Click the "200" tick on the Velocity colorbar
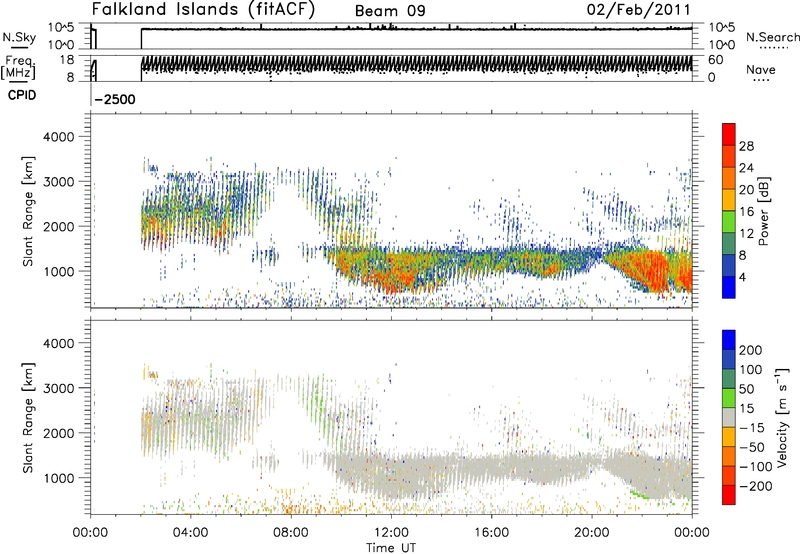 click(x=751, y=350)
